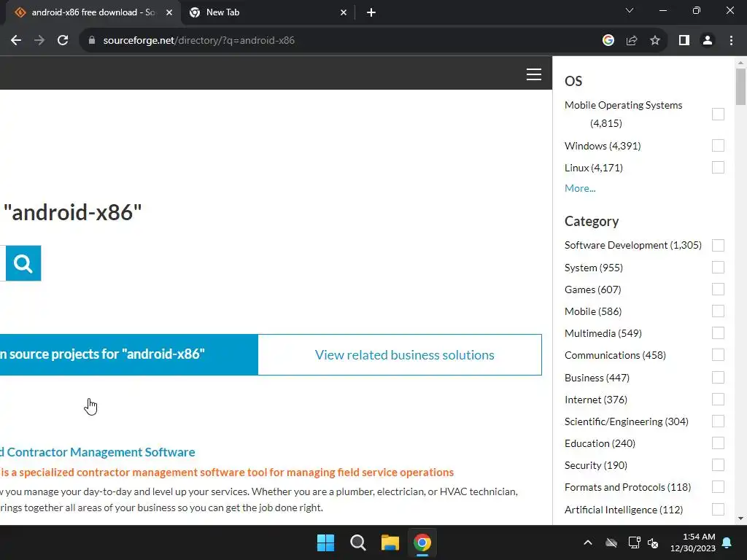This screenshot has height=560, width=747.
Task: Click the page vertical scrollbar thumb
Action: click(x=740, y=87)
